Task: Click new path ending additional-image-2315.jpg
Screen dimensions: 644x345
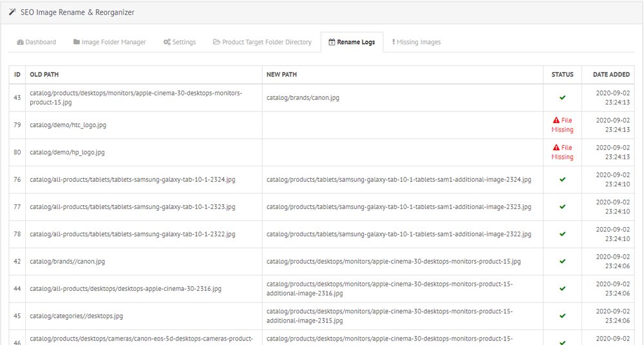Action: (390, 316)
